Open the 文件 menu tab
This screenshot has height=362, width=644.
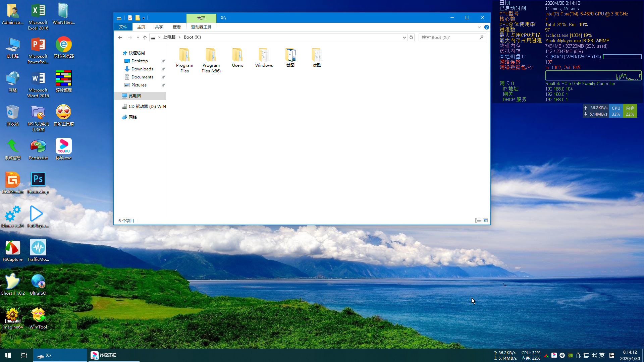click(x=123, y=27)
